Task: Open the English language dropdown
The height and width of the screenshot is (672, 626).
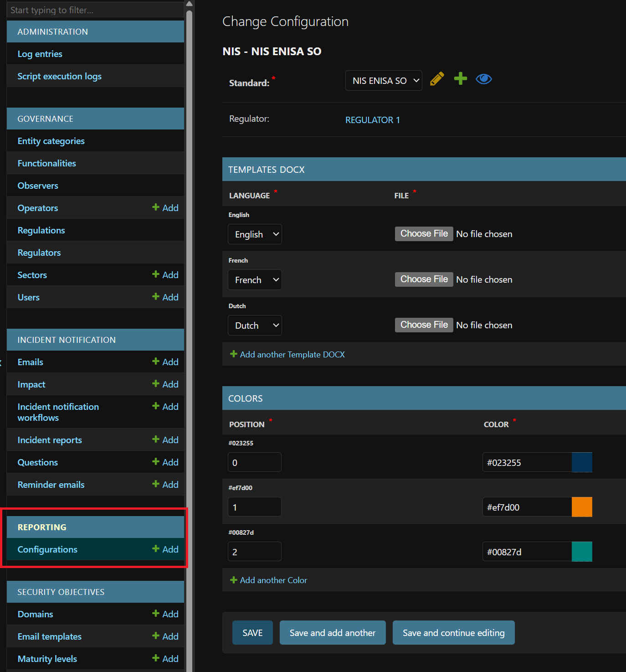Action: point(255,234)
